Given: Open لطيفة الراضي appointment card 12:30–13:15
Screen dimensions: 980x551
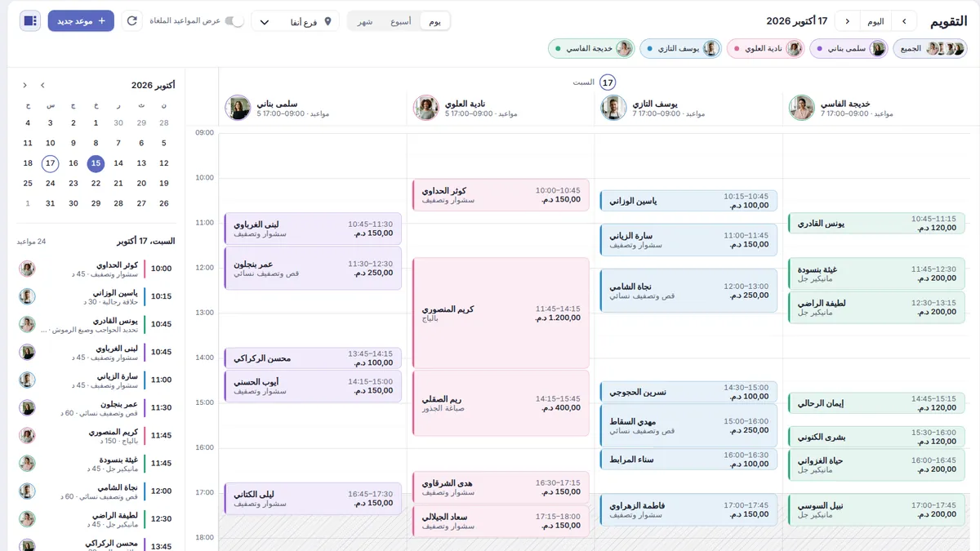Looking at the screenshot, I should point(876,307).
